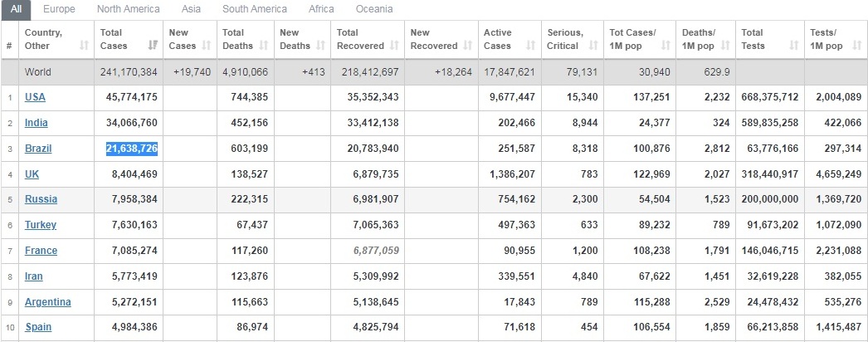Sort by Tests/1M pop column arrows

pyautogui.click(x=857, y=46)
